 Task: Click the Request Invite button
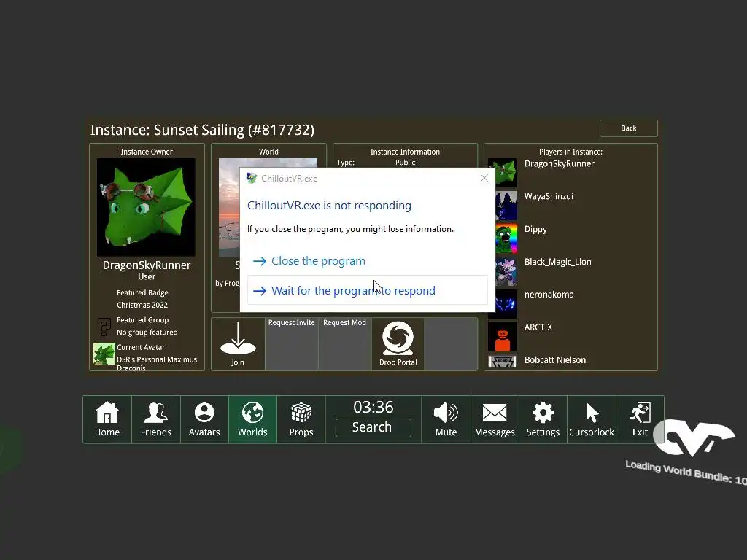pos(292,344)
